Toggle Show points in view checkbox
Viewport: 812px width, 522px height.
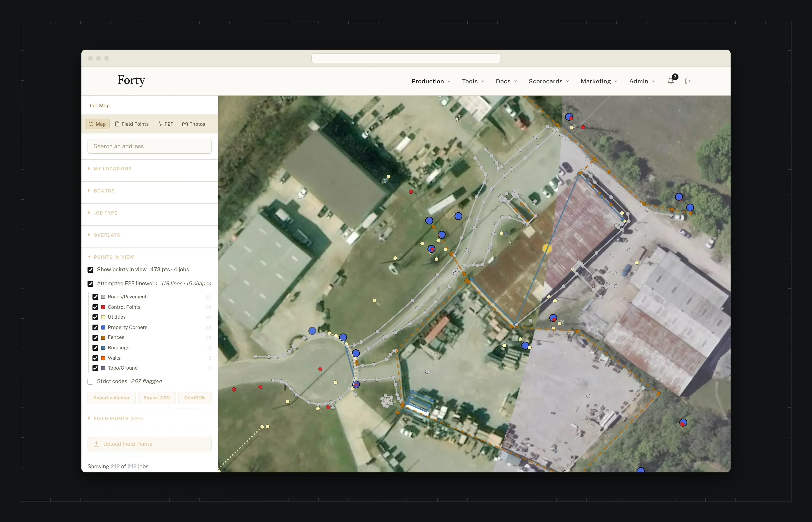(91, 270)
